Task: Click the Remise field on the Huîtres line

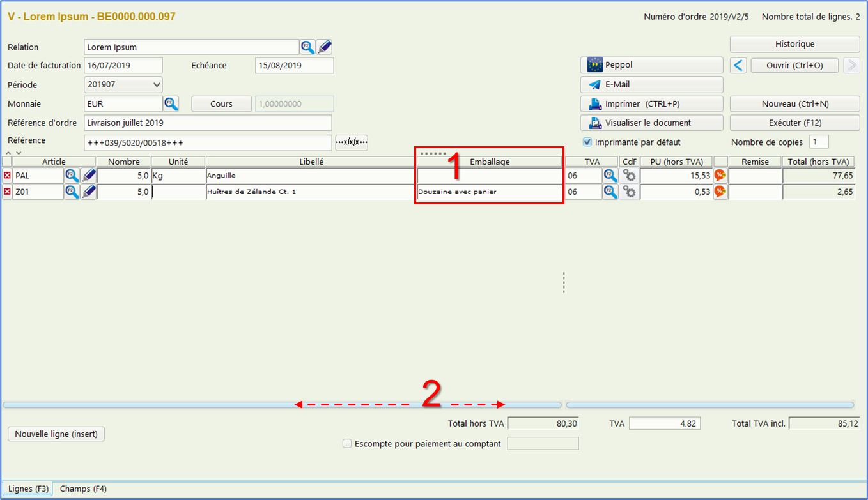Action: pyautogui.click(x=756, y=192)
